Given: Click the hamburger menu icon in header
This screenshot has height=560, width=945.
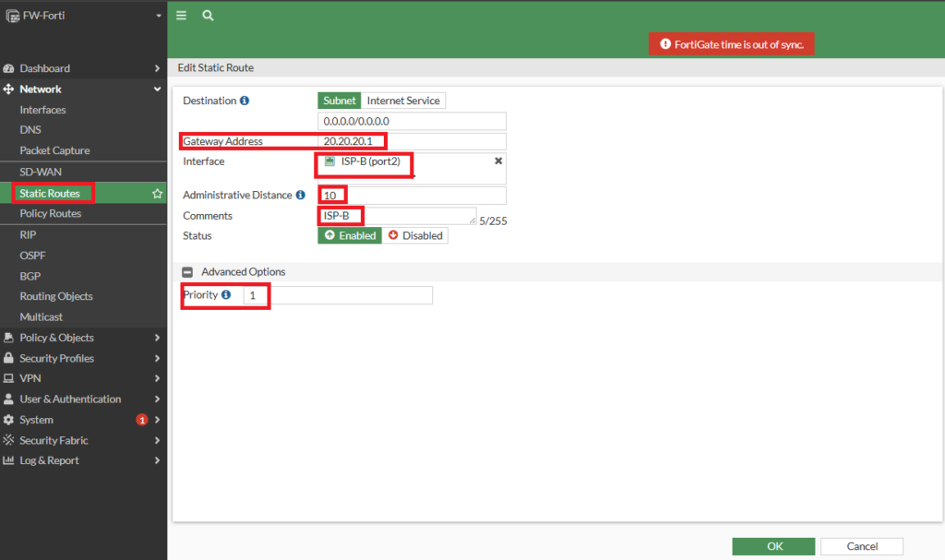Looking at the screenshot, I should point(182,16).
